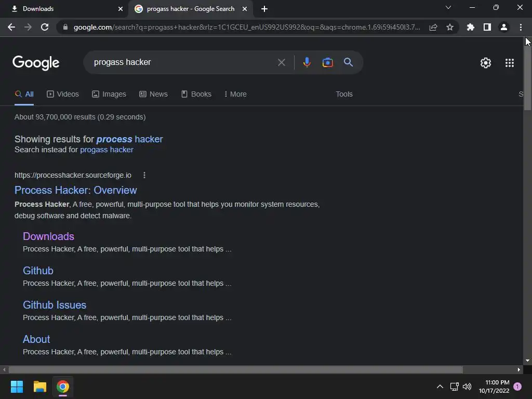Open Google quick settings gear
Viewport: 532px width, 399px height.
click(x=486, y=63)
